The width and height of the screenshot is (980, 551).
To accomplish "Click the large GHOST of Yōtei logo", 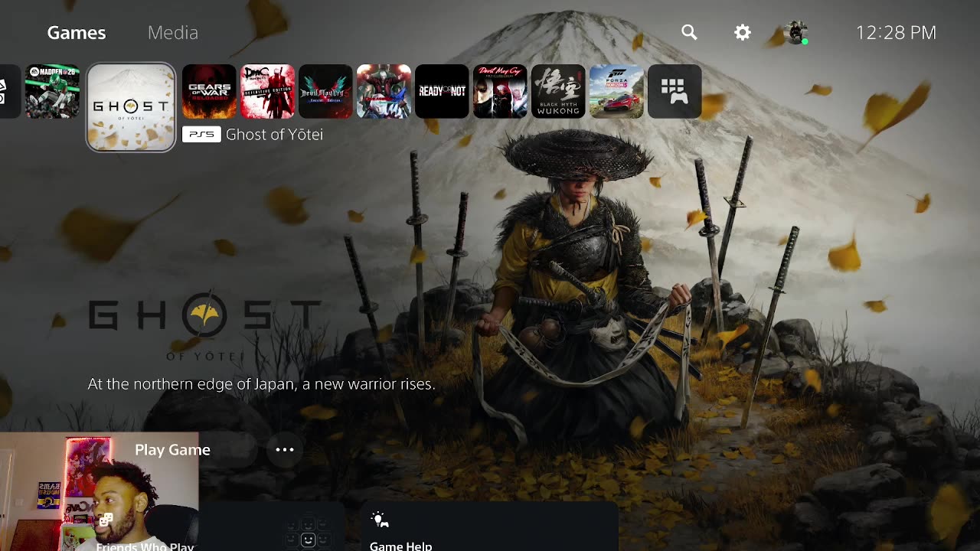I will [204, 328].
